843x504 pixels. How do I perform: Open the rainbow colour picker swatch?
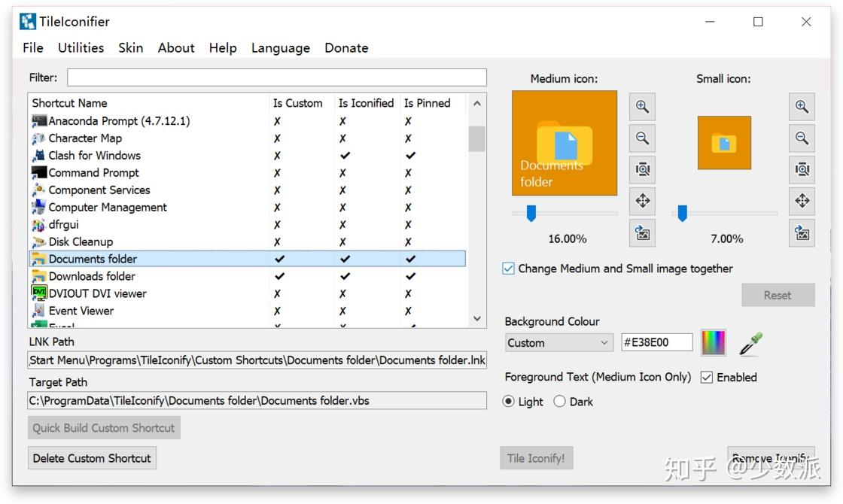point(714,343)
